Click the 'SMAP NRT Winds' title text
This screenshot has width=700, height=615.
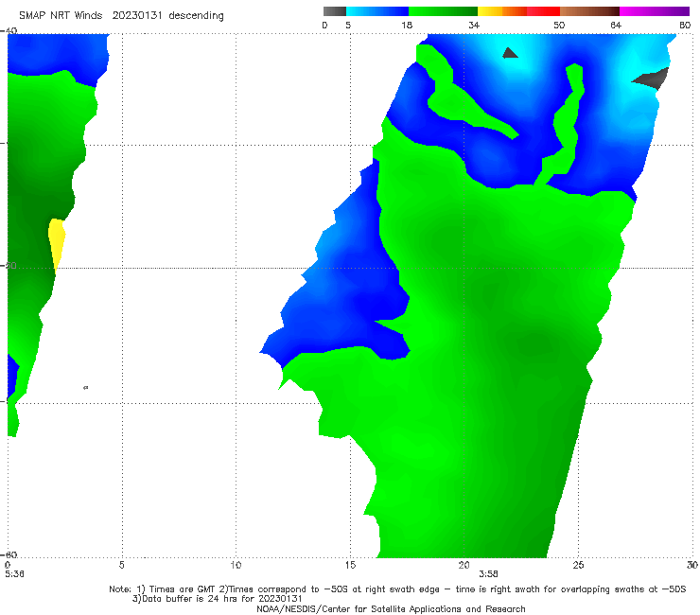tap(61, 15)
